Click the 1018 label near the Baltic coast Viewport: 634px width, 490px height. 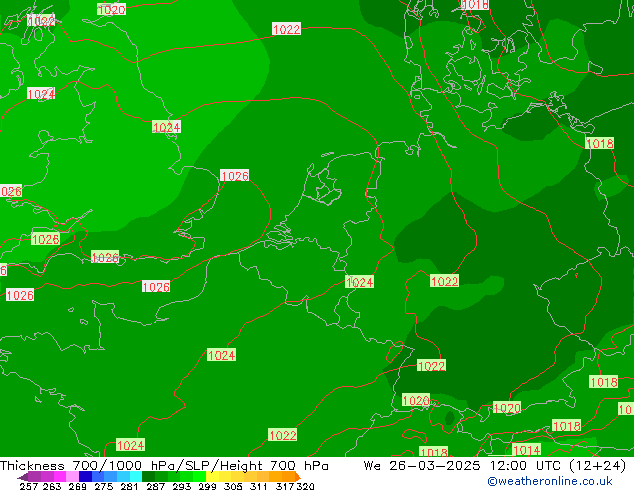point(600,143)
